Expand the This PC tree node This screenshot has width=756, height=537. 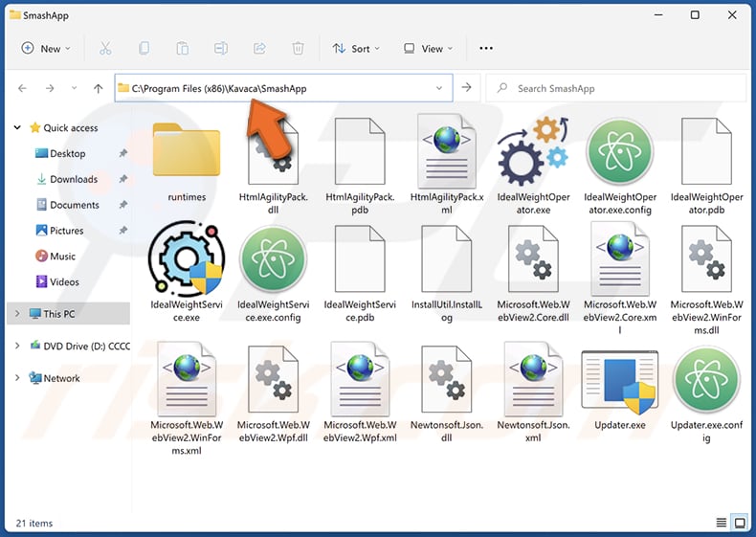(x=17, y=314)
